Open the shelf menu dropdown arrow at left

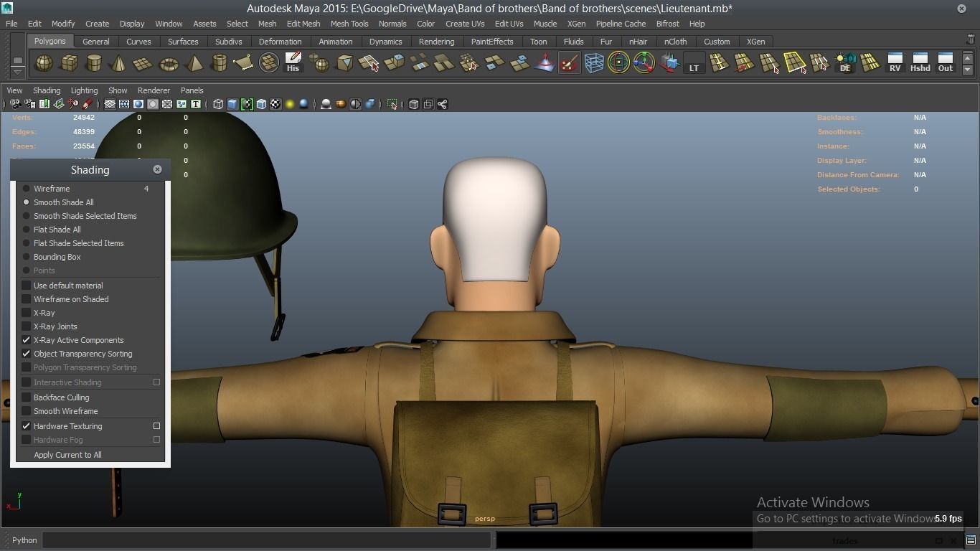pyautogui.click(x=17, y=72)
